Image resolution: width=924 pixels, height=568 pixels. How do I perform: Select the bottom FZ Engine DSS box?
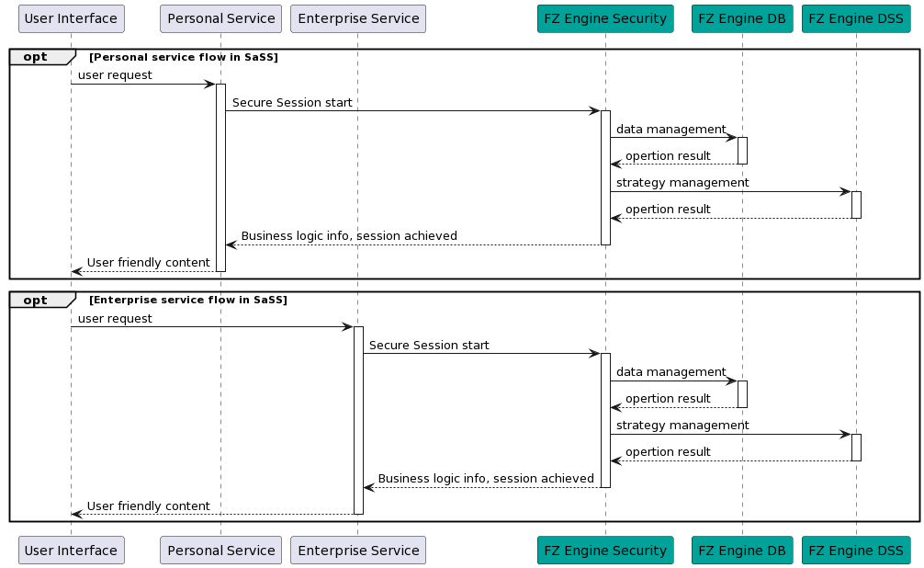tap(856, 551)
